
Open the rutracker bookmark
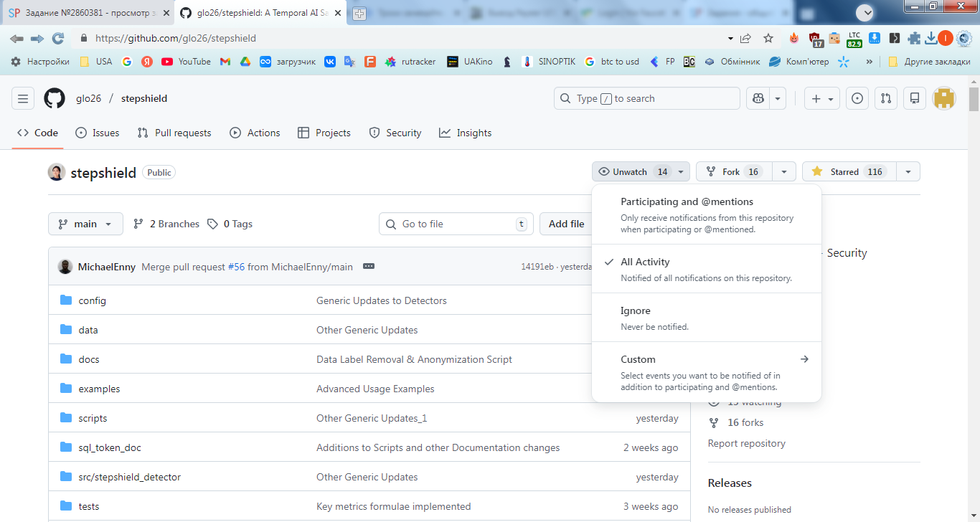coord(410,62)
